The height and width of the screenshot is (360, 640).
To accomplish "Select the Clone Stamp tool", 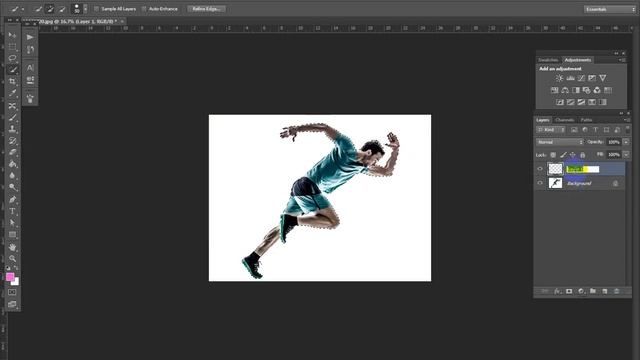I will [12, 129].
